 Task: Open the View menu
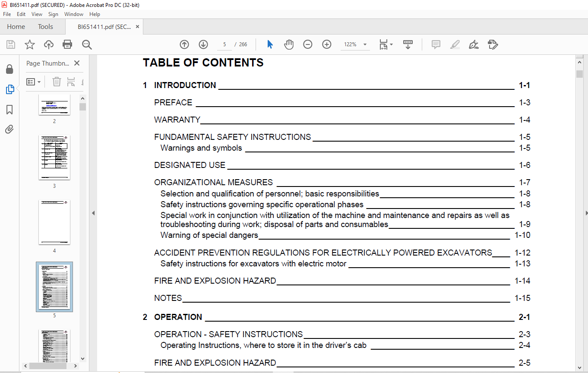pyautogui.click(x=37, y=14)
